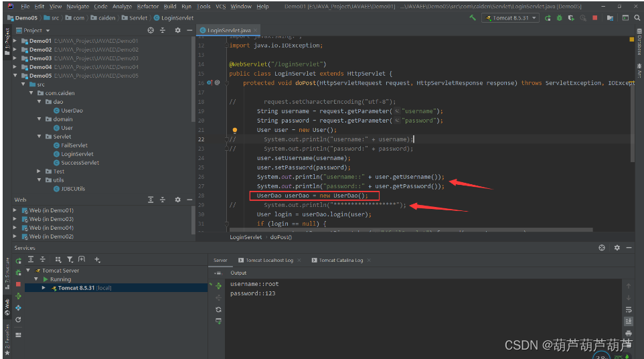Image resolution: width=644 pixels, height=359 pixels.
Task: Click the Services left-strip red stop square
Action: click(18, 284)
